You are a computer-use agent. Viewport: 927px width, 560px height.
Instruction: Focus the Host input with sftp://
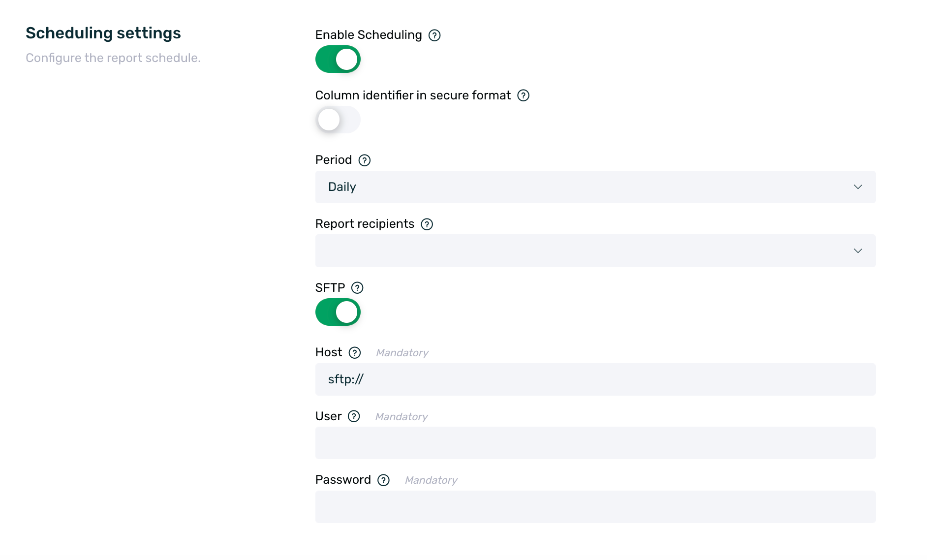(595, 379)
